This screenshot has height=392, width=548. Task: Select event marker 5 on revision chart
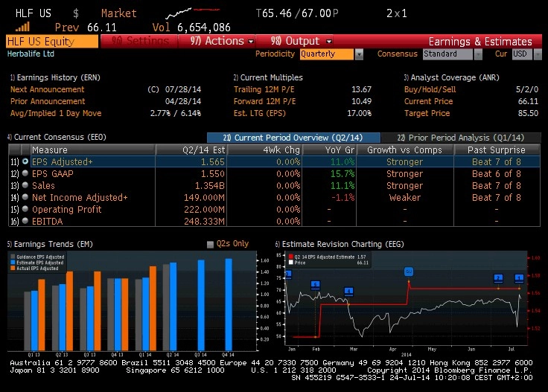click(x=315, y=285)
